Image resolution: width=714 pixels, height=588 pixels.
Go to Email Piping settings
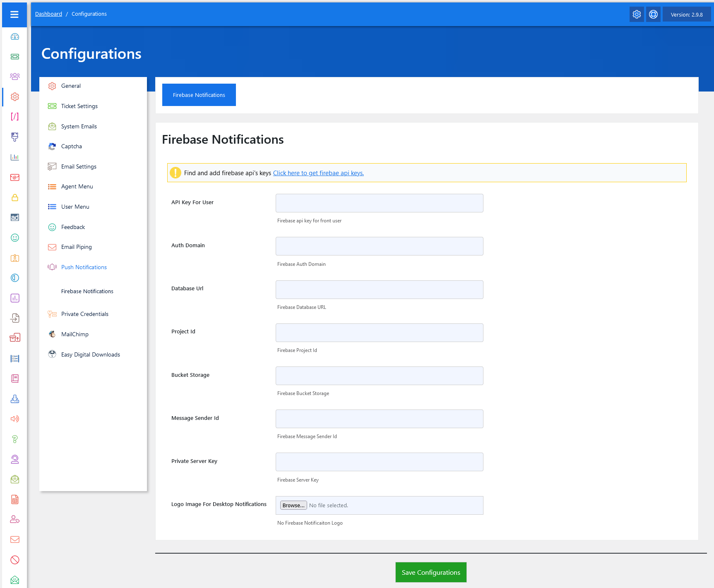pyautogui.click(x=76, y=247)
